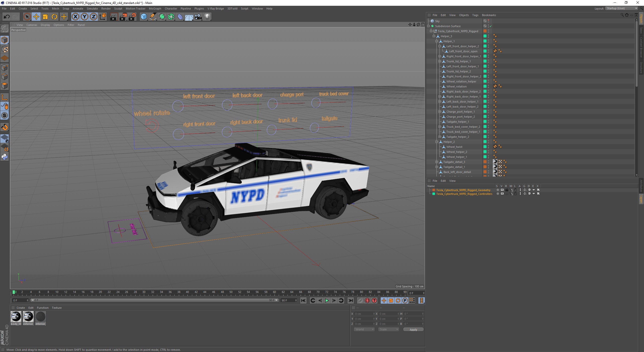644x352 pixels.
Task: Open the viewport Cameras menu
Action: tap(32, 25)
